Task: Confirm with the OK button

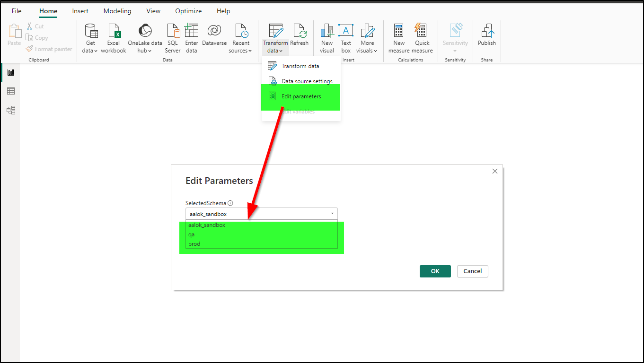Action: [x=435, y=271]
